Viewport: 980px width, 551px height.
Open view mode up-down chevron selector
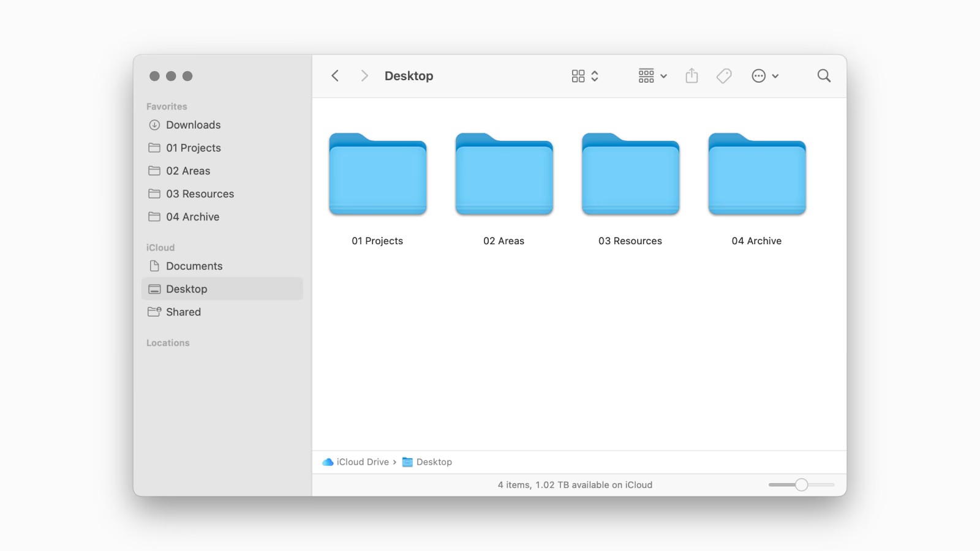pos(595,76)
